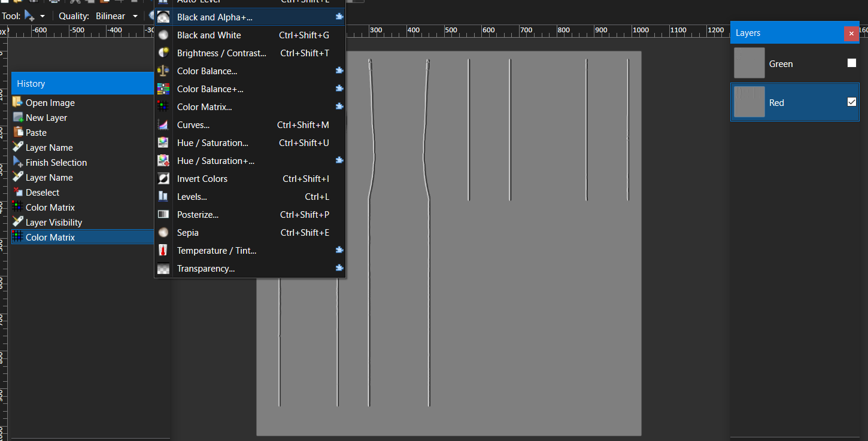Click the Red layer thumbnail
The width and height of the screenshot is (868, 441).
point(749,102)
